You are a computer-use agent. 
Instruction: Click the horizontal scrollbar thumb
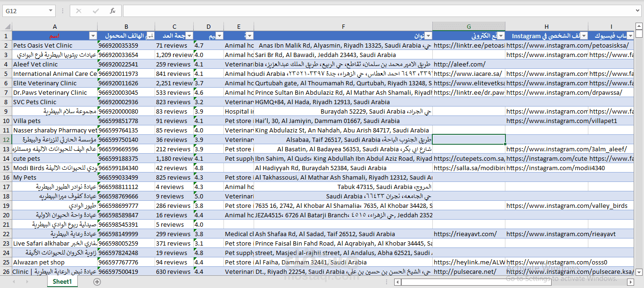[476, 282]
